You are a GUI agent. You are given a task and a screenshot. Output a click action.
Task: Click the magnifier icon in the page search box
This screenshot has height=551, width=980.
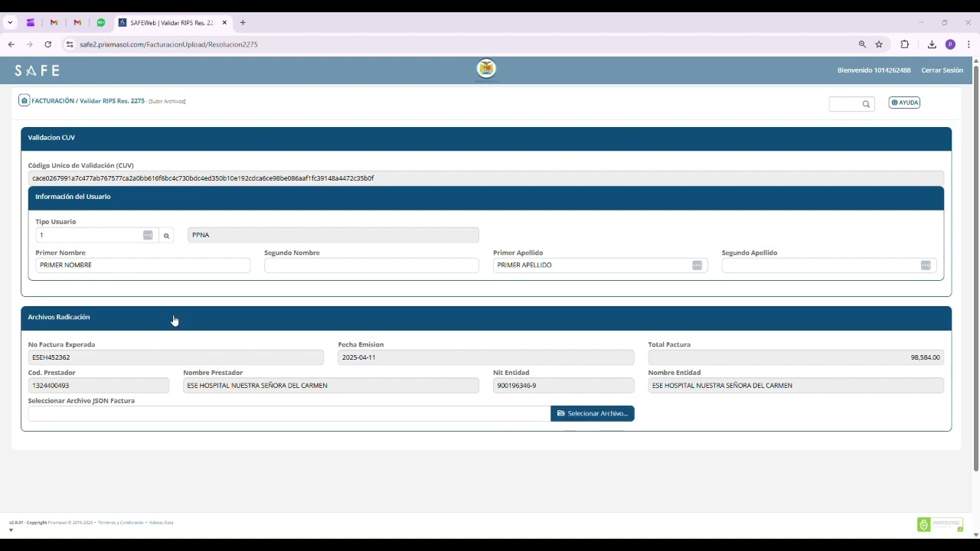(866, 104)
